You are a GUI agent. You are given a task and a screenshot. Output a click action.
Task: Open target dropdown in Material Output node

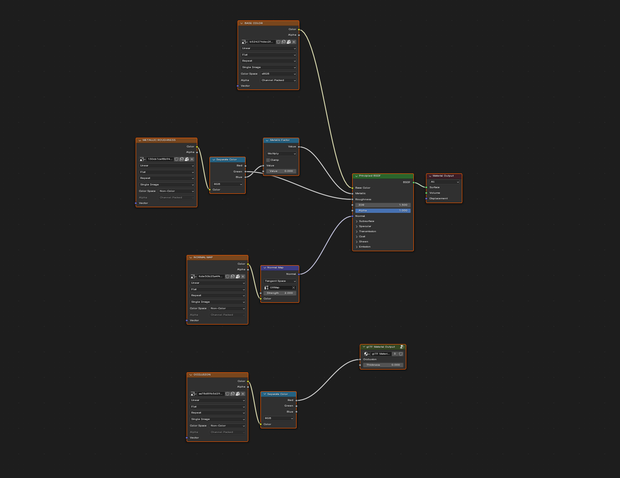(x=444, y=182)
